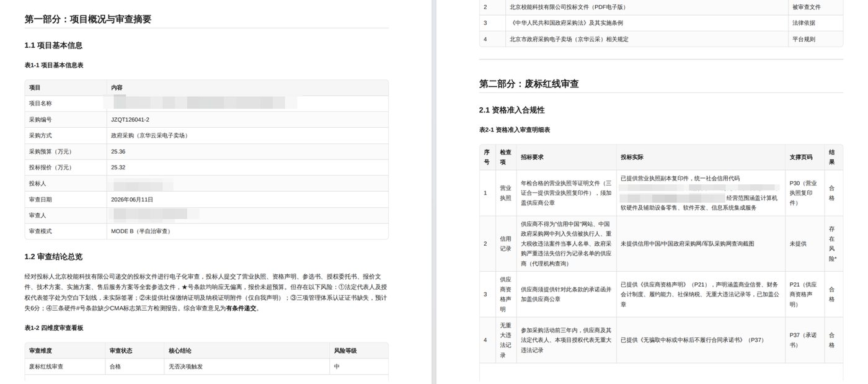Click the caption 表1-1 项目基本信息表
The height and width of the screenshot is (384, 868).
click(x=54, y=65)
